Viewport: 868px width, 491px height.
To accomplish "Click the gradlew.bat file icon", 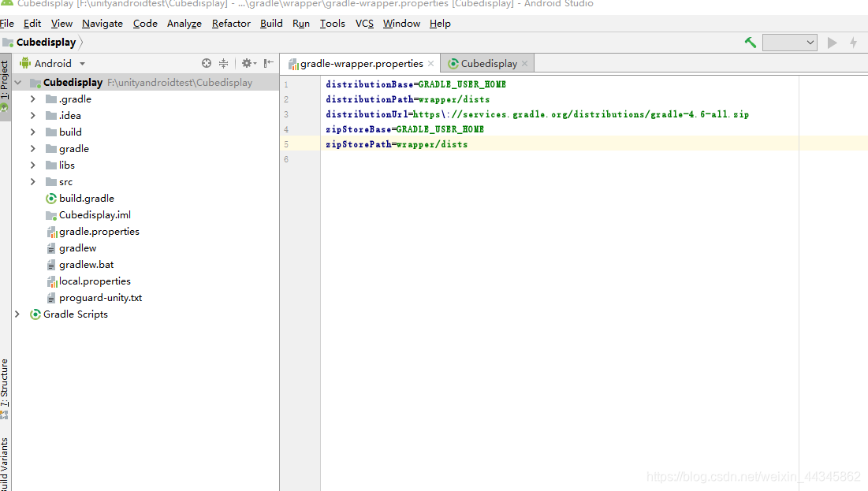I will [51, 265].
